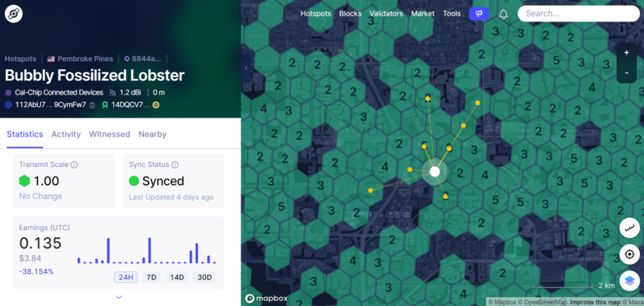
Task: Open the Validators menu item
Action: pos(386,13)
